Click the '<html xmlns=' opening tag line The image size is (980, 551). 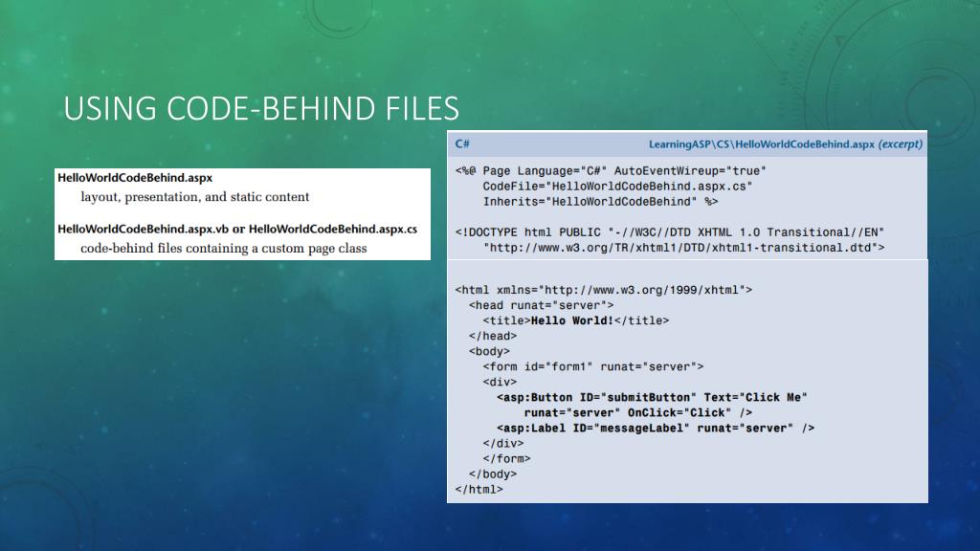pyautogui.click(x=604, y=290)
